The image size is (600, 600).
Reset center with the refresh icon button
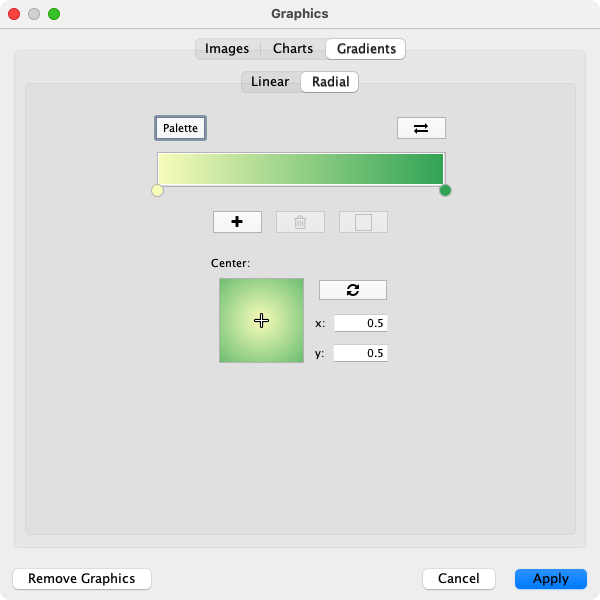(x=352, y=290)
